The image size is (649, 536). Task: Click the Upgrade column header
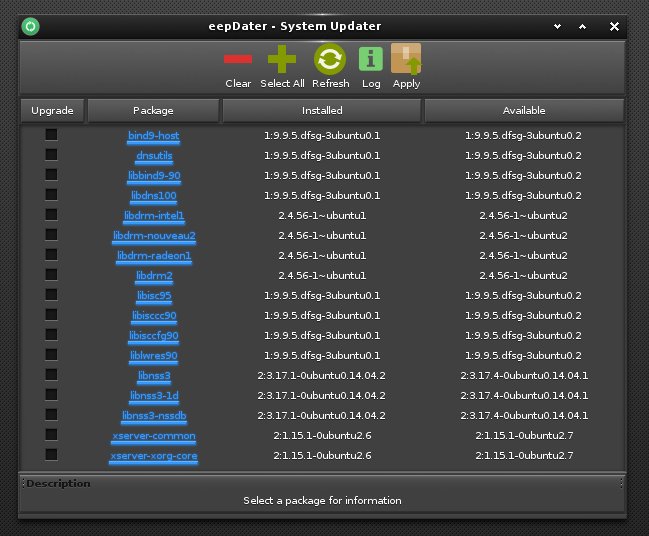52,111
